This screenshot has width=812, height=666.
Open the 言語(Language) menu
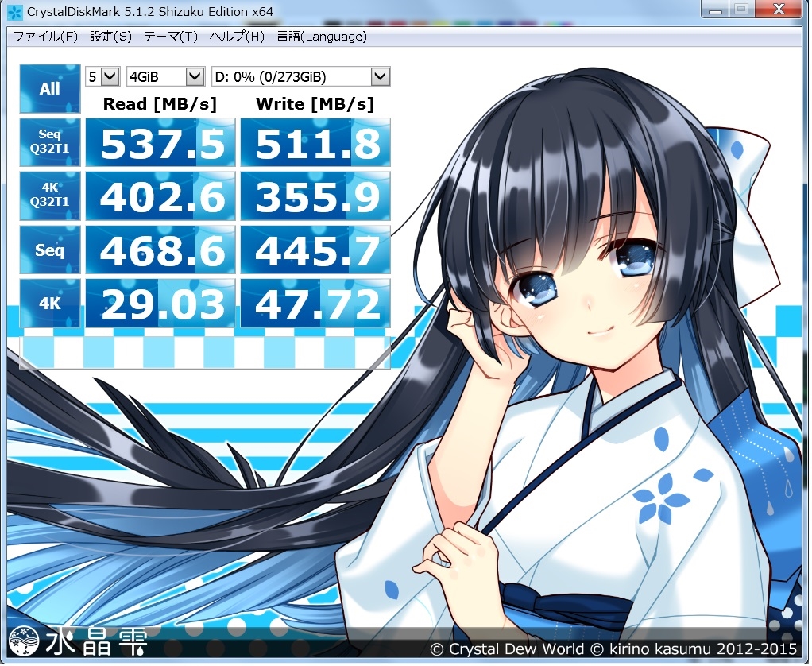pos(322,37)
